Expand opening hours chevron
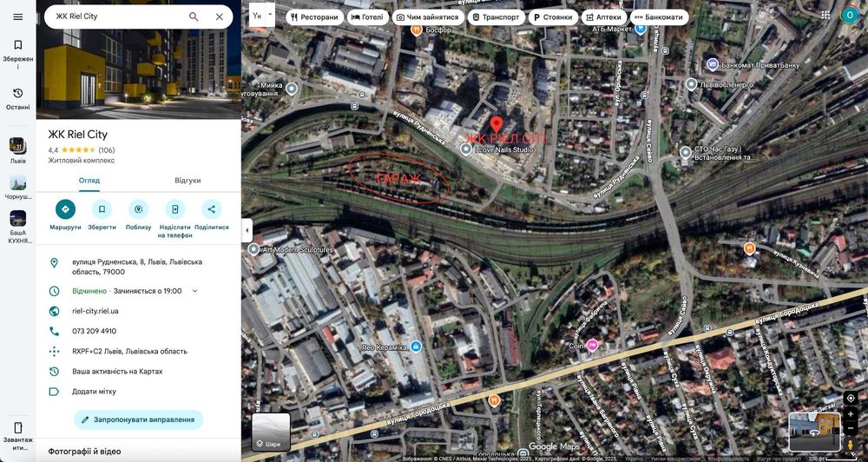 point(194,291)
